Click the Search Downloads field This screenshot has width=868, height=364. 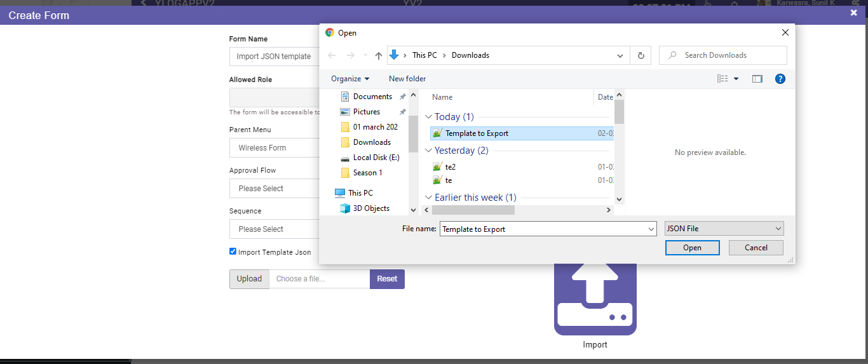(x=723, y=55)
